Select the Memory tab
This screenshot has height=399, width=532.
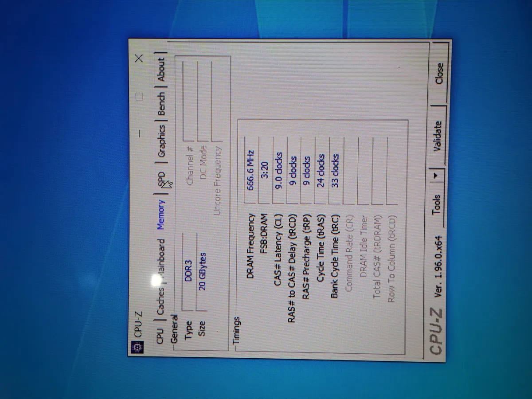click(x=160, y=214)
